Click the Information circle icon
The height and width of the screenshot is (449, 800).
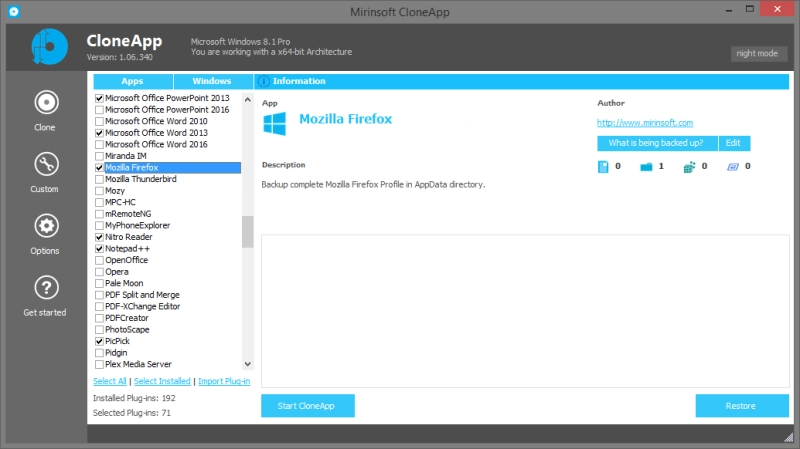click(263, 81)
